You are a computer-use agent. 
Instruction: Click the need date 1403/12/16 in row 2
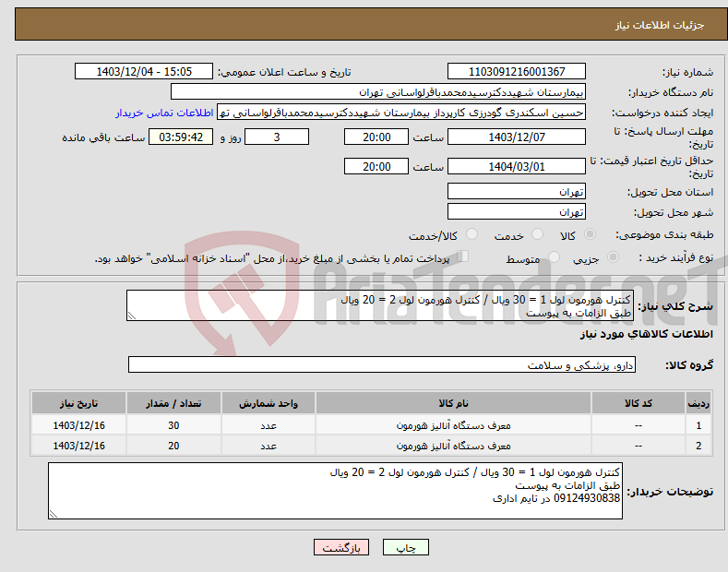pyautogui.click(x=79, y=446)
